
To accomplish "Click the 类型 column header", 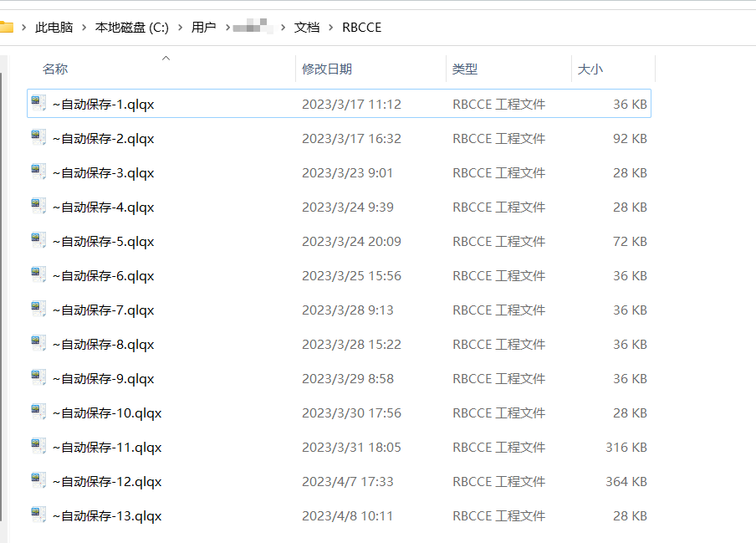I will 464,69.
